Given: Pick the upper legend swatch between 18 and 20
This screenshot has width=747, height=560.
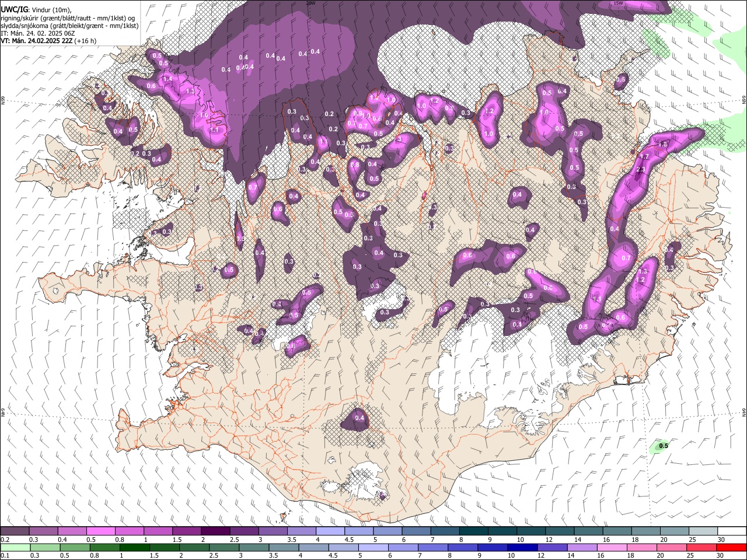Looking at the screenshot, I should [x=645, y=531].
